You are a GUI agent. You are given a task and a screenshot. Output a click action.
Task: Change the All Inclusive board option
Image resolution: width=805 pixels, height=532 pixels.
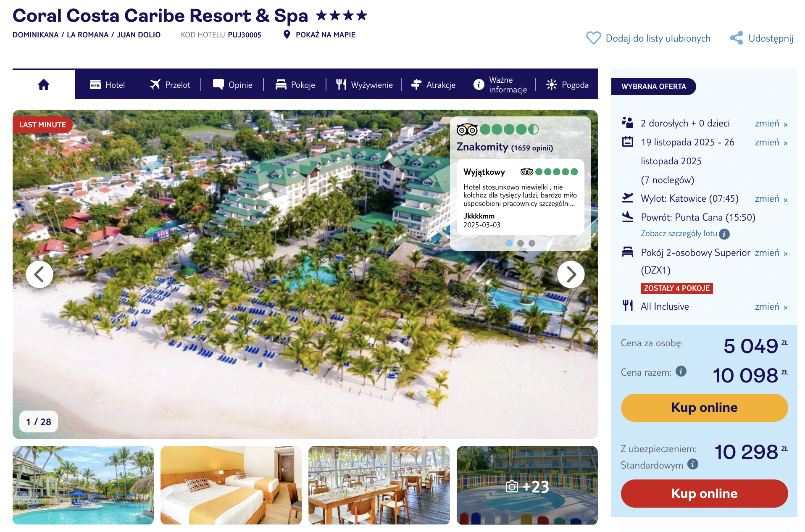[x=771, y=307]
